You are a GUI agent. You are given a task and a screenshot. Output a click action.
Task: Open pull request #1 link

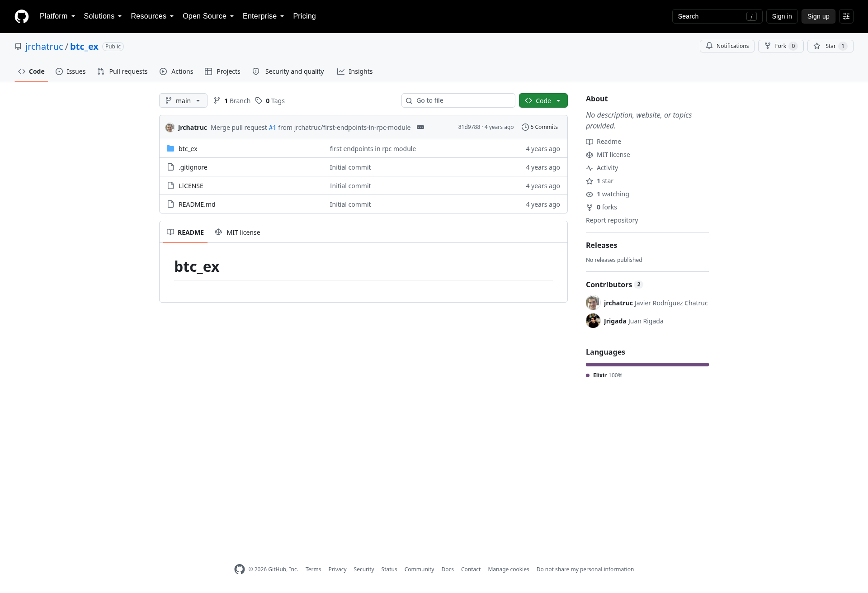pyautogui.click(x=272, y=128)
